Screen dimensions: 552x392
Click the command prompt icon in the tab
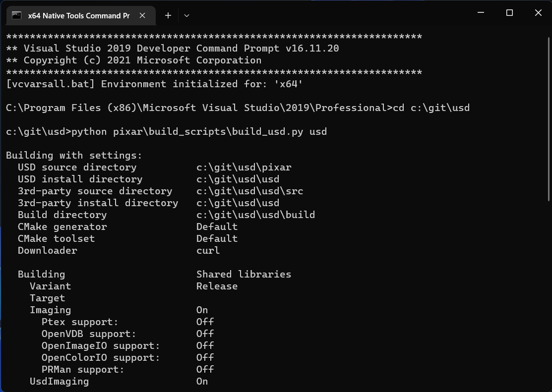tap(16, 15)
